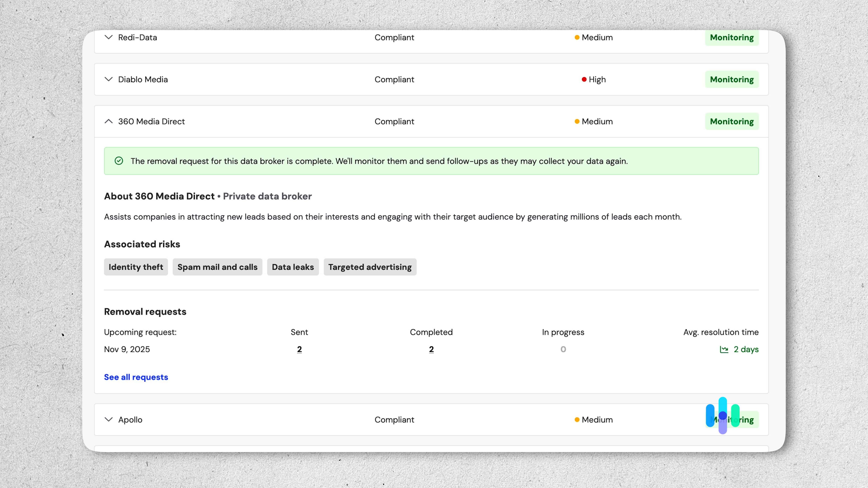The height and width of the screenshot is (488, 868).
Task: Click the Spam mail and calls tag
Action: (217, 267)
